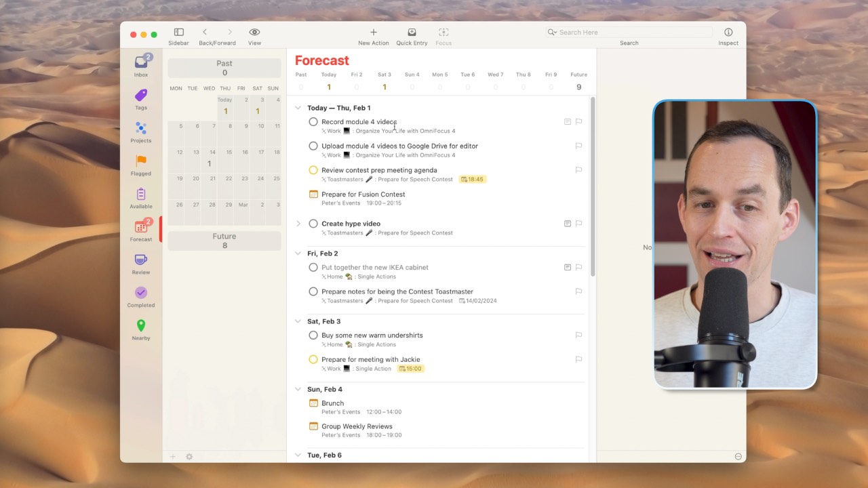Complete Prepare notes for Contest Toastmaster
Viewport: 868px width, 488px height.
313,291
